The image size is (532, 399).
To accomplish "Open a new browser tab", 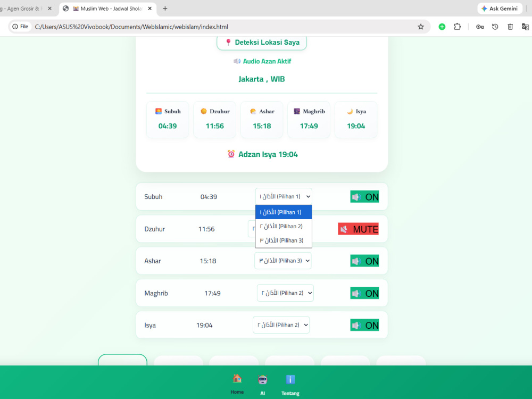I will point(165,9).
